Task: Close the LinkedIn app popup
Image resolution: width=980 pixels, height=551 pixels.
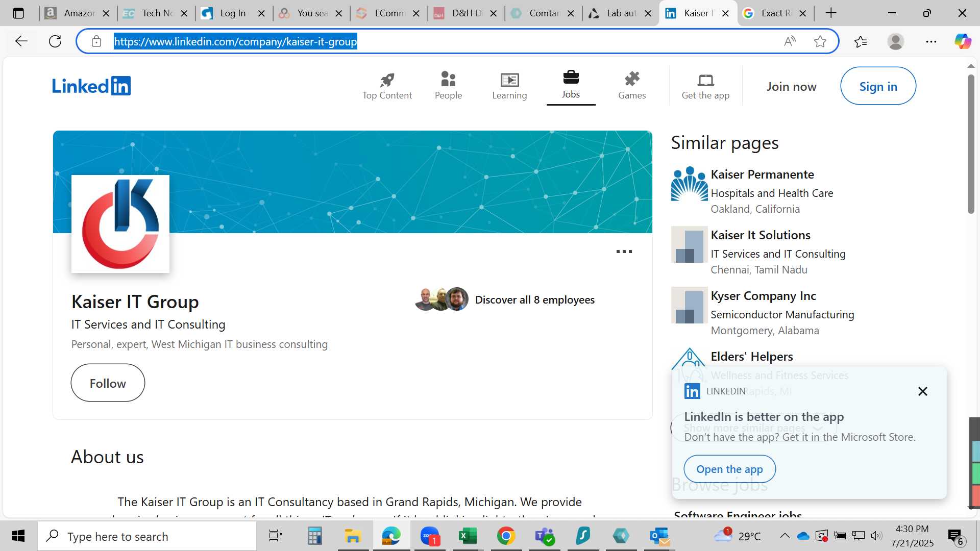Action: 922,391
